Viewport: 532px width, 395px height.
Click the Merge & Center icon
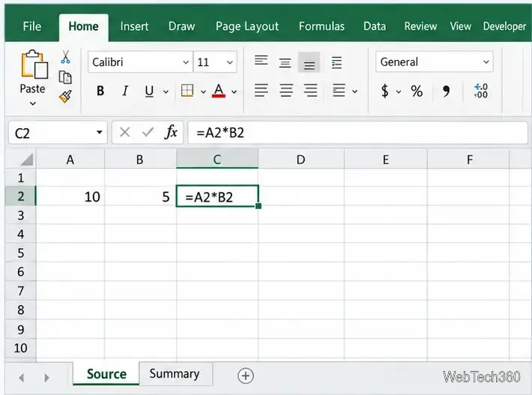coord(339,91)
